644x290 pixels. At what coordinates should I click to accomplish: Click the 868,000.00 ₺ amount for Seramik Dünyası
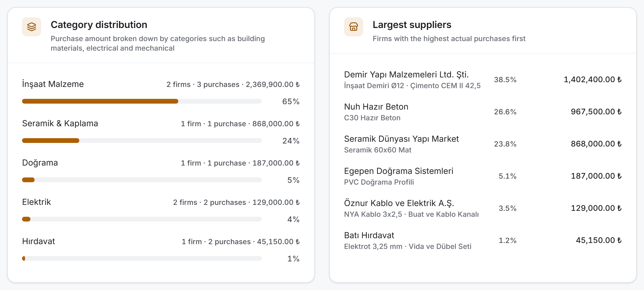pyautogui.click(x=596, y=144)
